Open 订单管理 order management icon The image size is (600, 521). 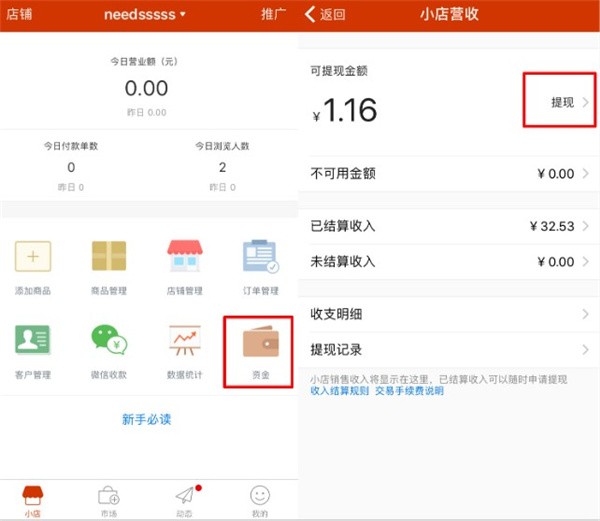point(260,256)
